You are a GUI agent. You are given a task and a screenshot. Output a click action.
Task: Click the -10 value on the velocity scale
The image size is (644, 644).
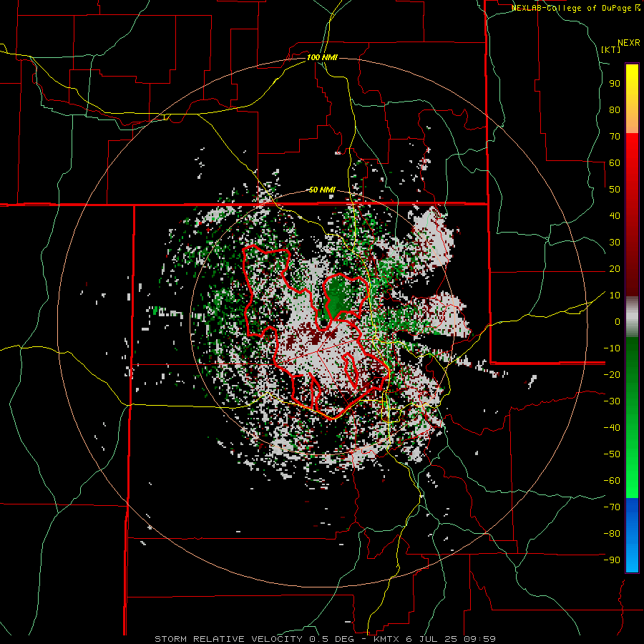[x=612, y=348]
